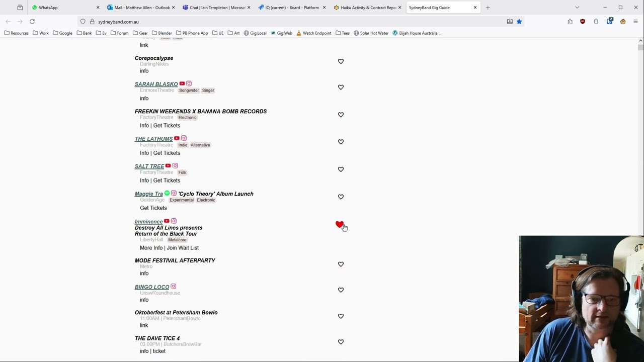Open the PB Phone App bookmarks folder
The image size is (644, 362).
192,33
